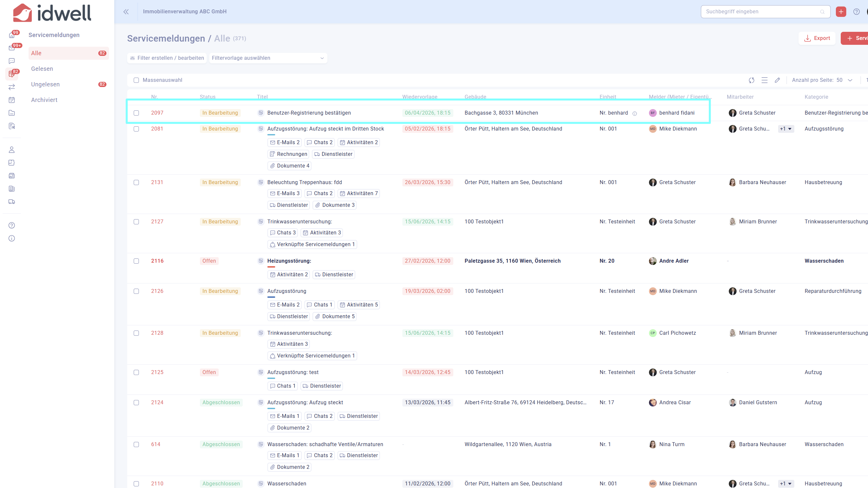Open help question mark icon in header
Image resolution: width=868 pixels, height=488 pixels.
click(856, 12)
